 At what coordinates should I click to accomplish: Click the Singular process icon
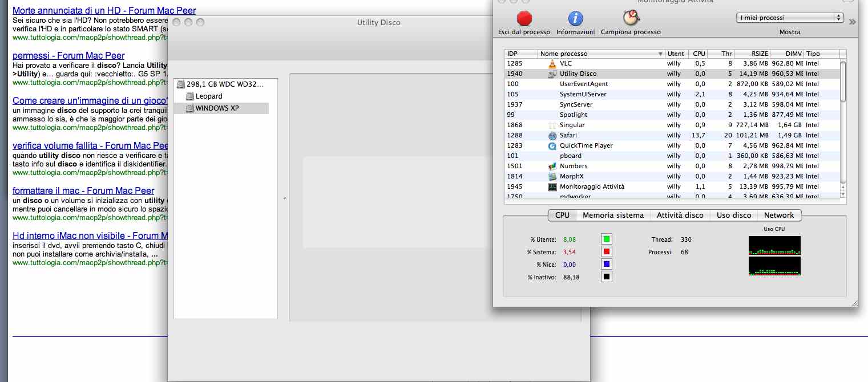tap(552, 125)
